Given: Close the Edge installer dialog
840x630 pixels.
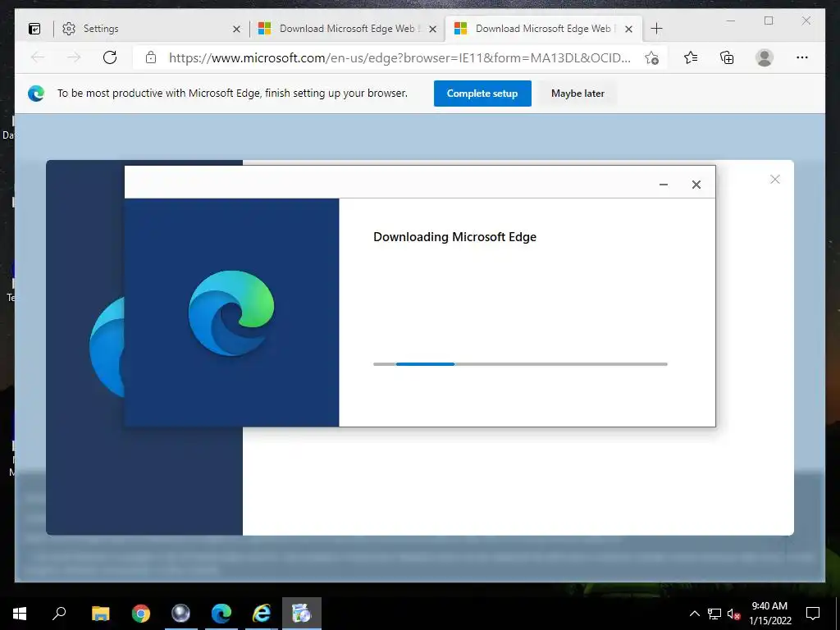Looking at the screenshot, I should click(696, 185).
